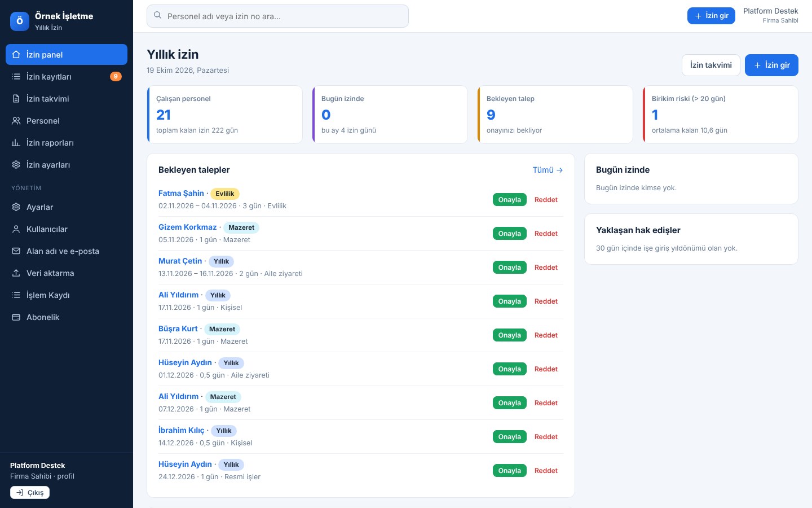Image resolution: width=812 pixels, height=508 pixels.
Task: Click the Bugün izinde stat card
Action: pyautogui.click(x=390, y=115)
